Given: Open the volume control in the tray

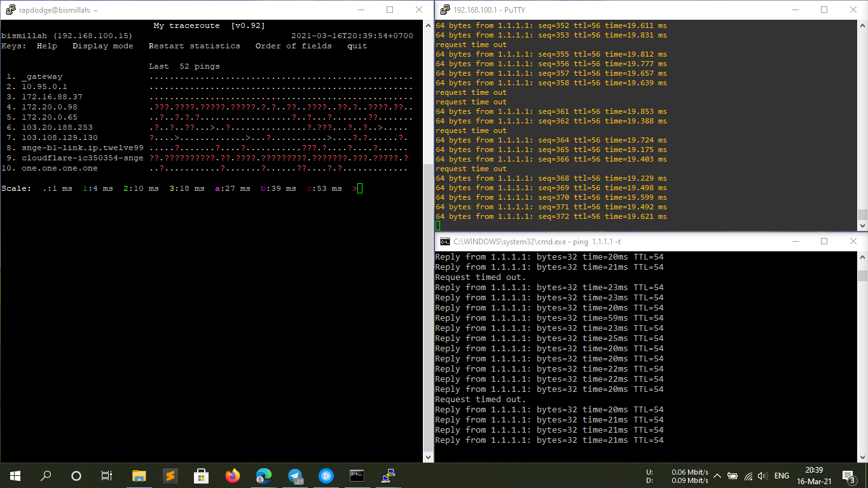Looking at the screenshot, I should point(762,475).
